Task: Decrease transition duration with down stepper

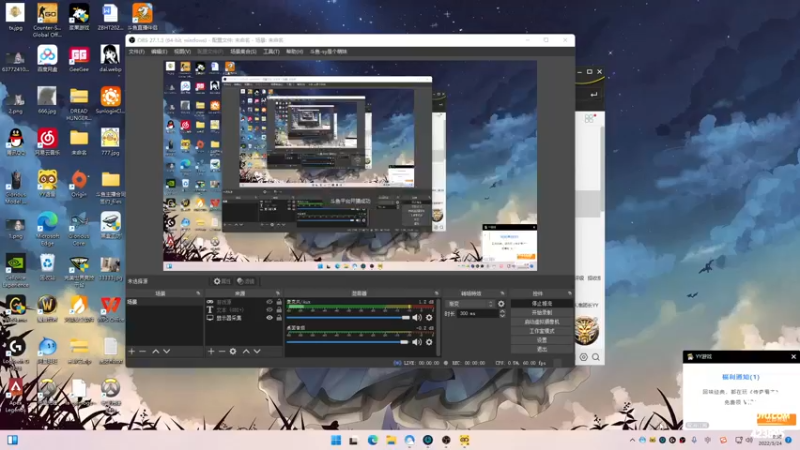Action: [x=502, y=316]
